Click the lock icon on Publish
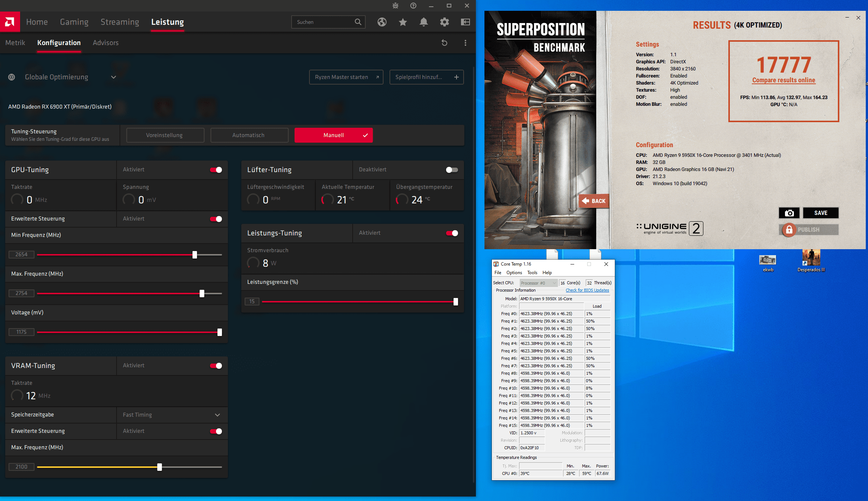The height and width of the screenshot is (501, 868). tap(789, 230)
